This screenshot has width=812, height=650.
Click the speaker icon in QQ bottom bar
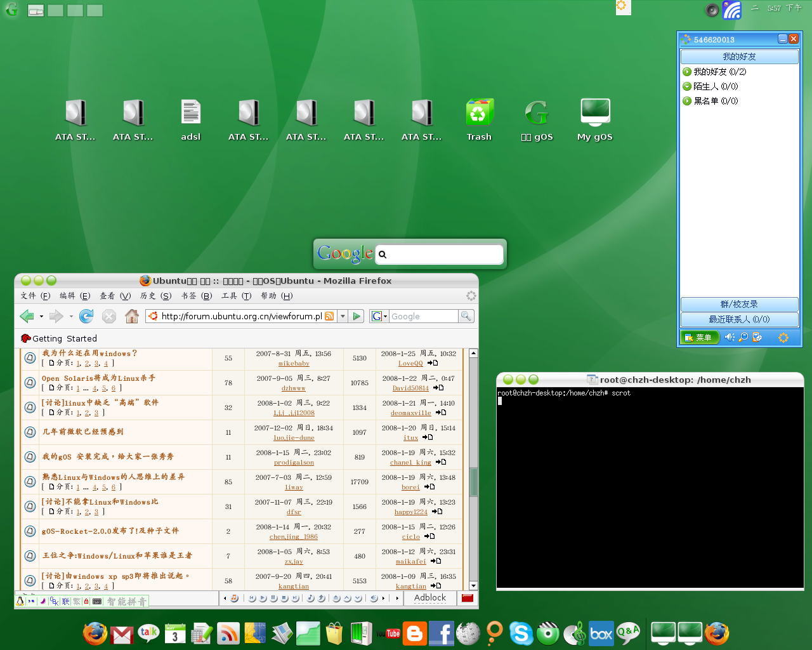pos(730,337)
